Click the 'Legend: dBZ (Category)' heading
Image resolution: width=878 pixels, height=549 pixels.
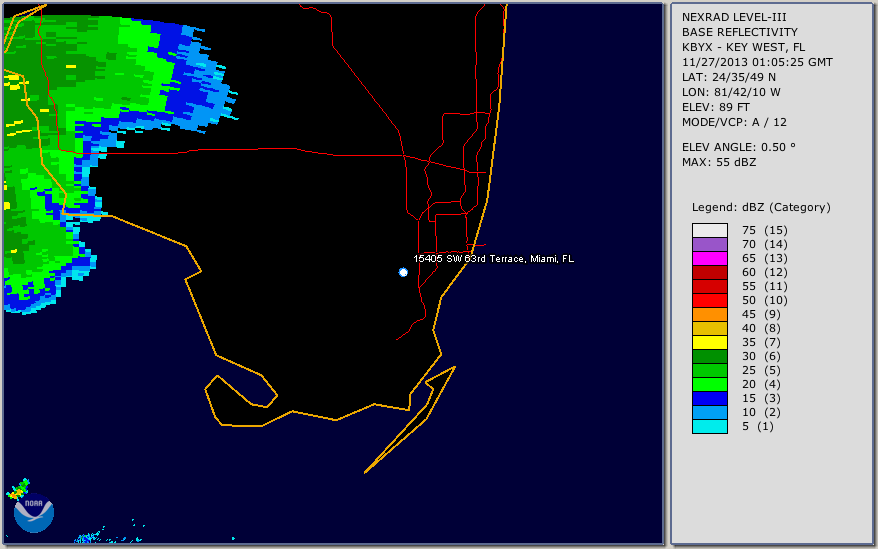pyautogui.click(x=761, y=207)
